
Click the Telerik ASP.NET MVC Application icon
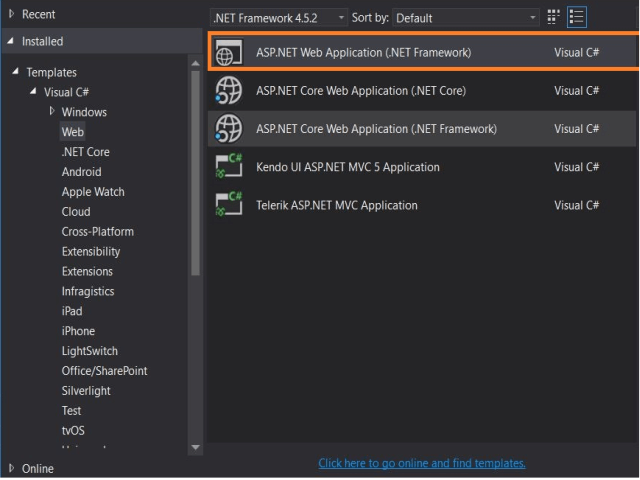click(228, 205)
